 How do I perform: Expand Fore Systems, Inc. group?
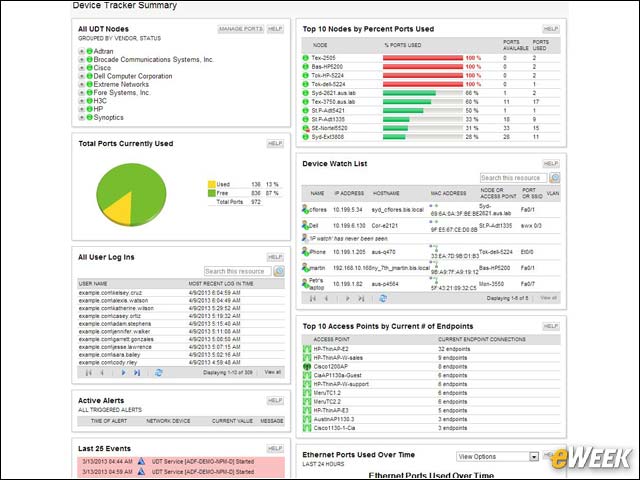[x=82, y=93]
